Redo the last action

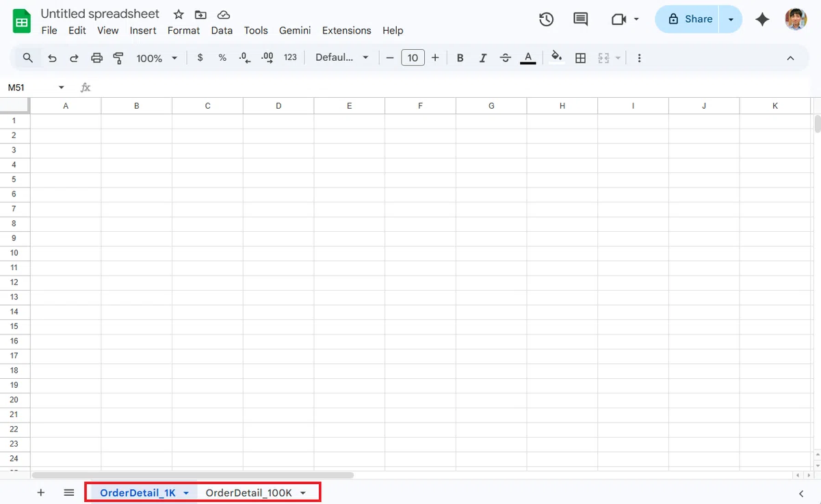pyautogui.click(x=74, y=58)
